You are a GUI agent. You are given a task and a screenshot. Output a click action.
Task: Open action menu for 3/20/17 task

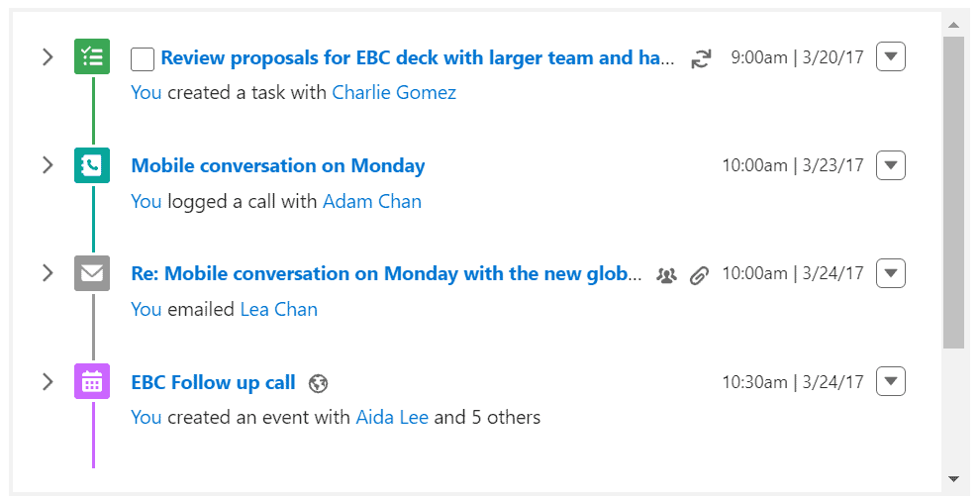click(891, 56)
